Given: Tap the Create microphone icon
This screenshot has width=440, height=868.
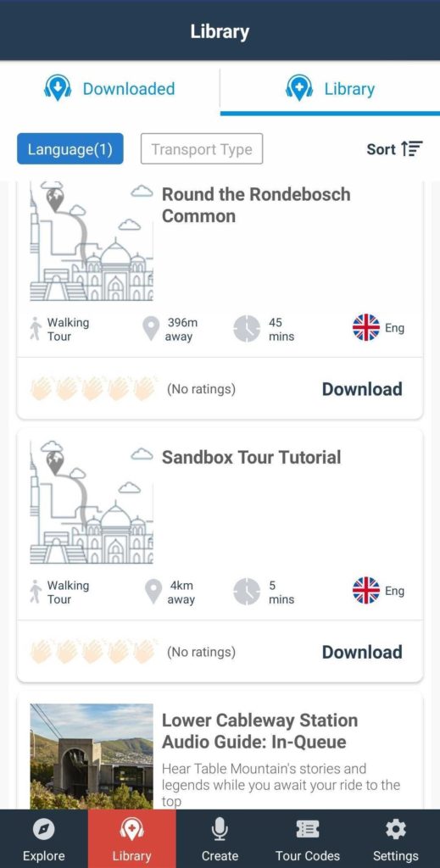Looking at the screenshot, I should click(x=220, y=829).
